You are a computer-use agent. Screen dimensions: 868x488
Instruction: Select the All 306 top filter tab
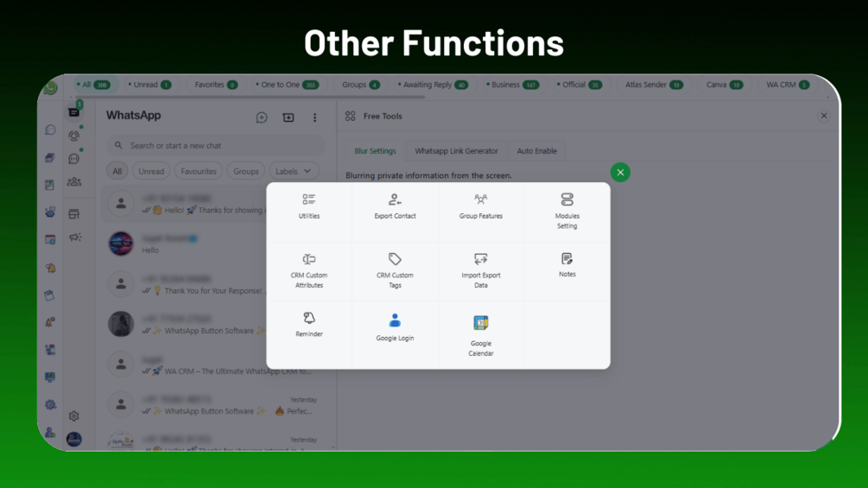click(93, 85)
